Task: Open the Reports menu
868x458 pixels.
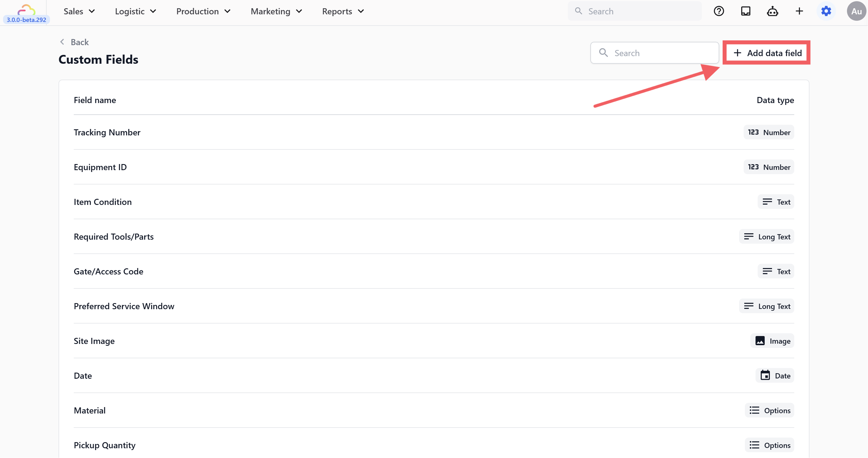Action: [343, 12]
